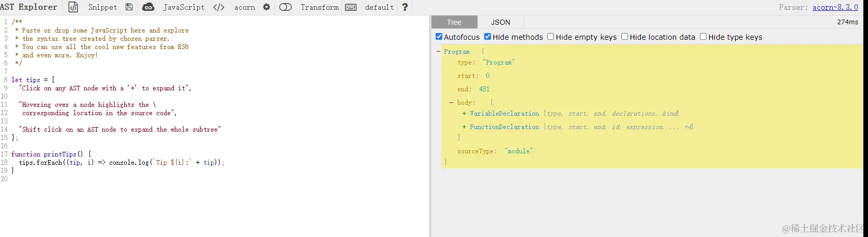The image size is (868, 237).
Task: Click the start value 0
Action: point(487,76)
